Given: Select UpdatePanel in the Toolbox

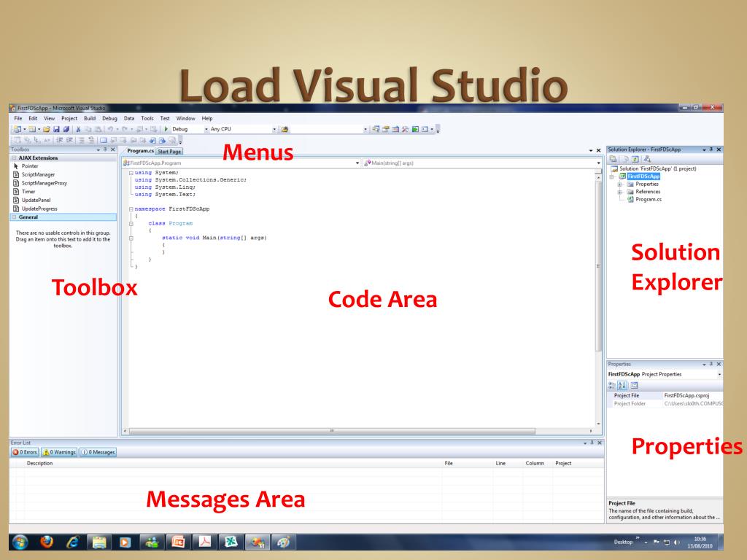Looking at the screenshot, I should pyautogui.click(x=36, y=201).
